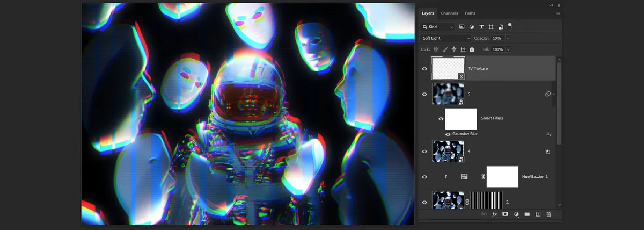644x230 pixels.
Task: Filter layers by adjustment layer icon
Action: point(471,27)
